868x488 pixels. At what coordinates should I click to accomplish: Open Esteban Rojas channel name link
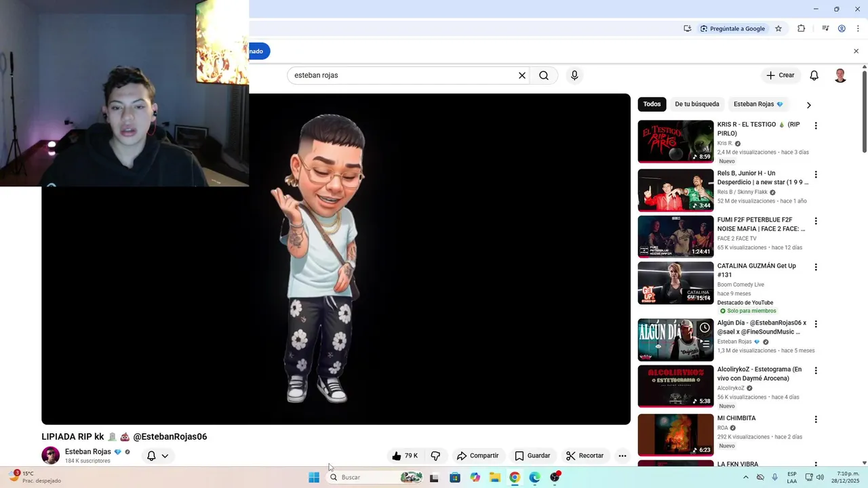coord(88,451)
